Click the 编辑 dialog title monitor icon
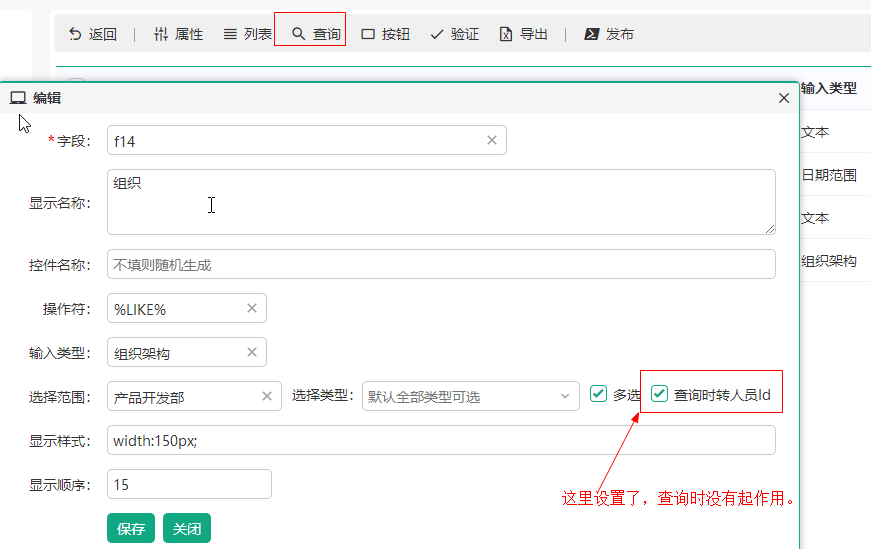This screenshot has width=871, height=549. (x=18, y=98)
